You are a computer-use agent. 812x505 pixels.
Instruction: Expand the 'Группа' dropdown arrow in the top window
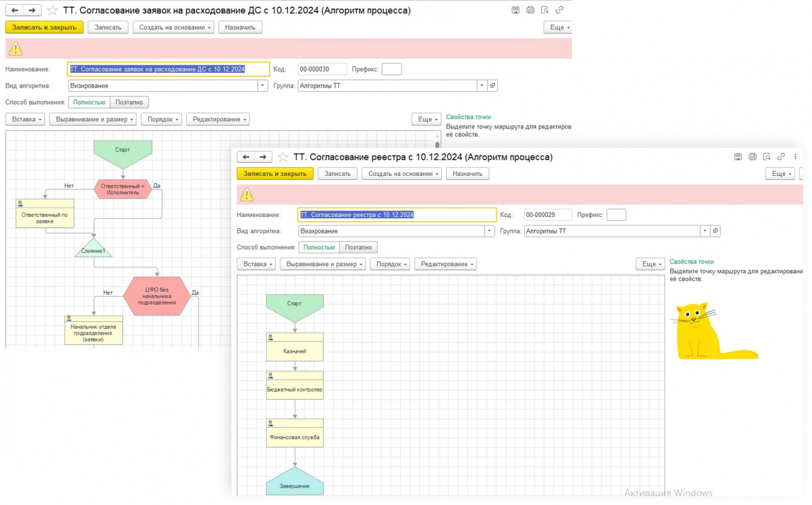point(482,86)
